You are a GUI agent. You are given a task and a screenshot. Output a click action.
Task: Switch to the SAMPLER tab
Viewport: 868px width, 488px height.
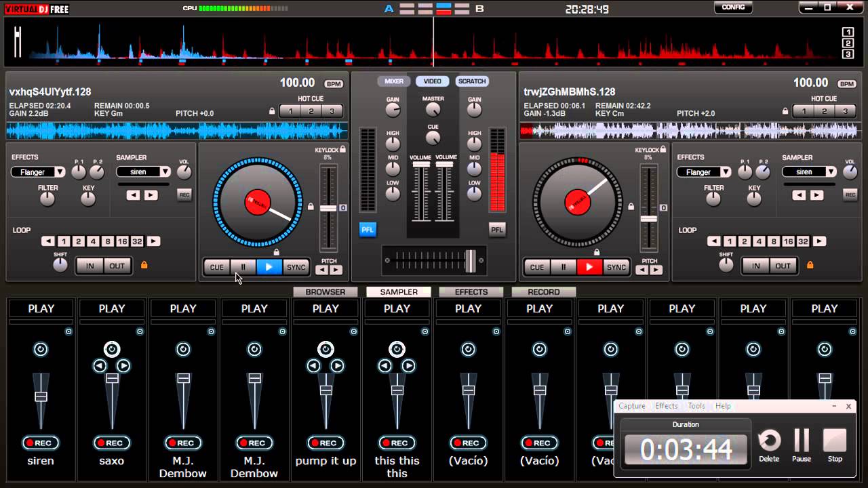(x=399, y=292)
